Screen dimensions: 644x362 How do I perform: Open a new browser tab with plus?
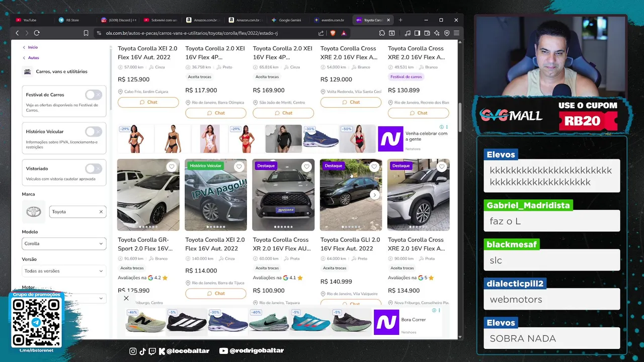click(400, 20)
